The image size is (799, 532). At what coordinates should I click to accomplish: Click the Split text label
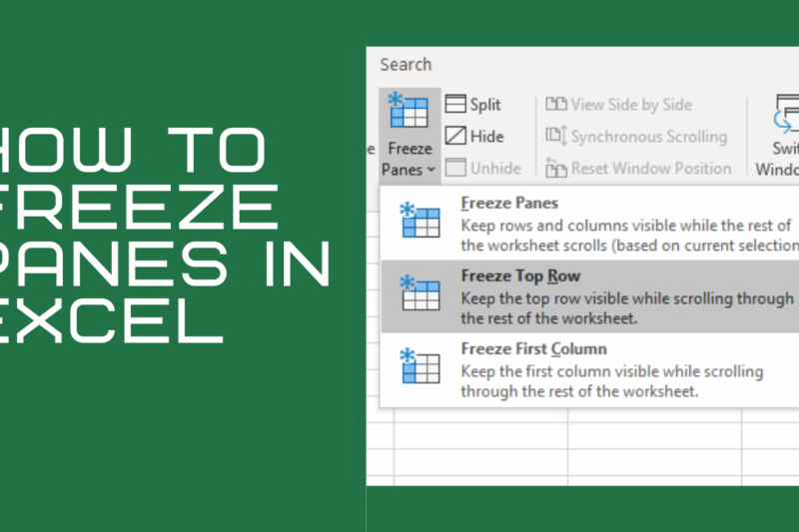[x=485, y=104]
